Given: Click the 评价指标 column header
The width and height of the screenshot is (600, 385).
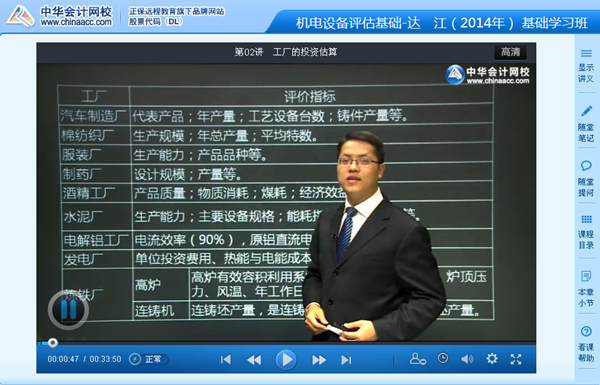Looking at the screenshot, I should [x=310, y=96].
